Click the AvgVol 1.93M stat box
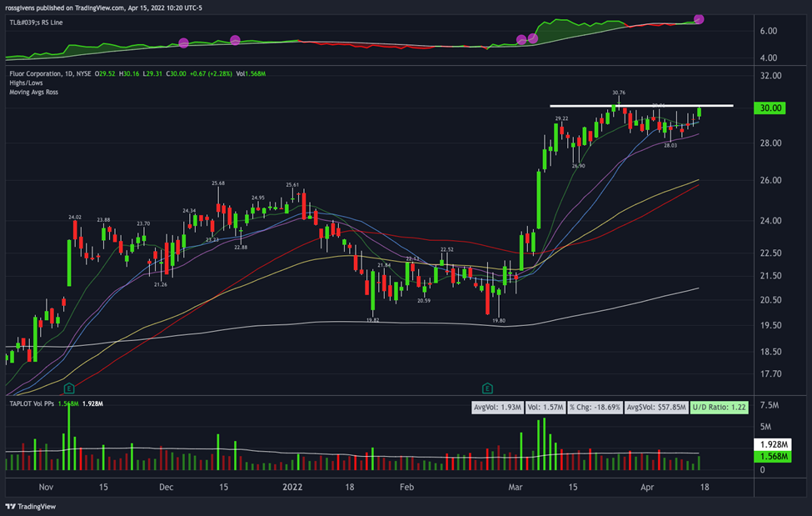The width and height of the screenshot is (812, 516). (x=497, y=407)
